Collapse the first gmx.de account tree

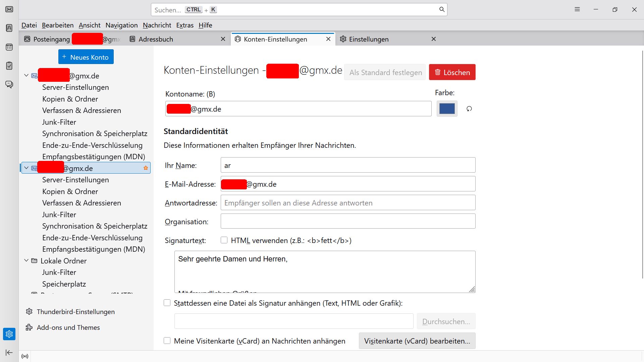(26, 76)
